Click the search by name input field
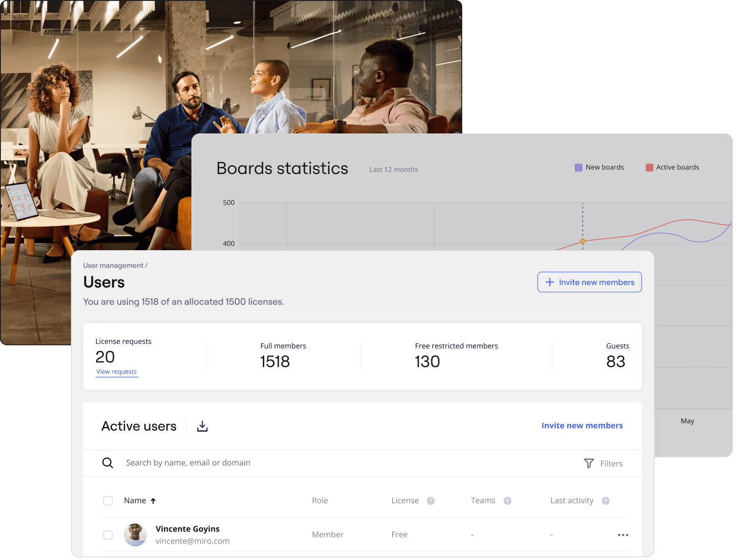 [x=188, y=463]
